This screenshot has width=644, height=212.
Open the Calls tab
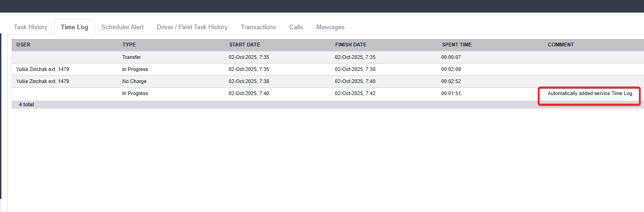[x=296, y=27]
